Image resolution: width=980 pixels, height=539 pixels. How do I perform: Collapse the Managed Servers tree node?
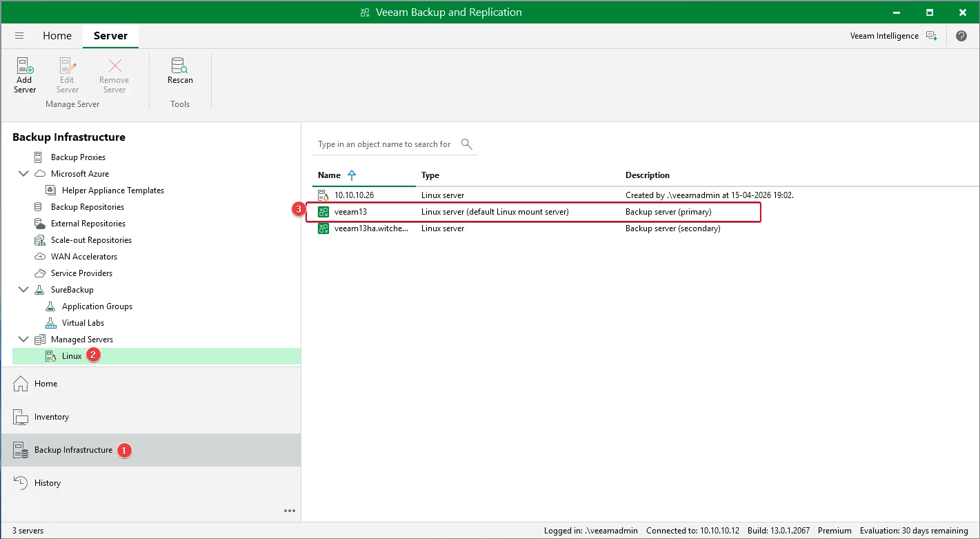pyautogui.click(x=23, y=340)
